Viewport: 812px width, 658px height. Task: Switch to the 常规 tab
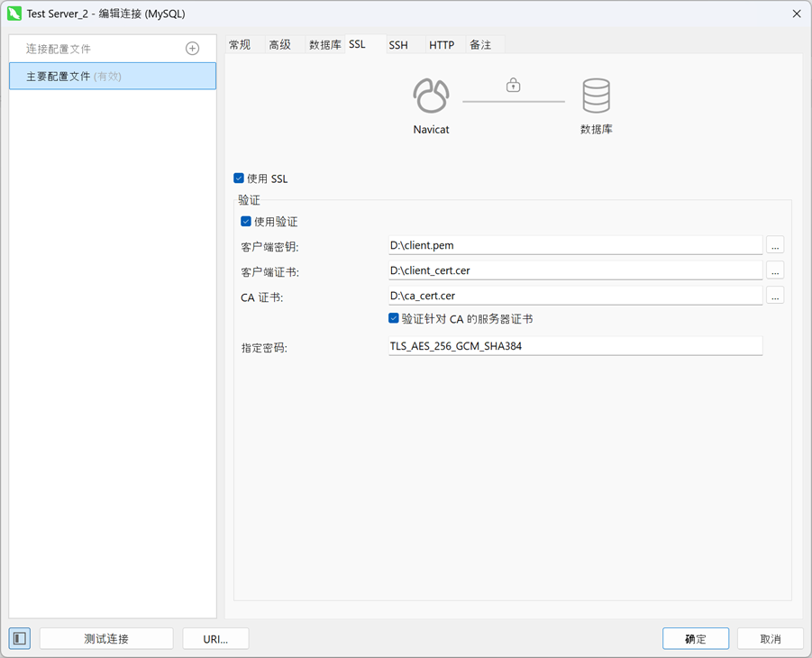click(x=245, y=45)
